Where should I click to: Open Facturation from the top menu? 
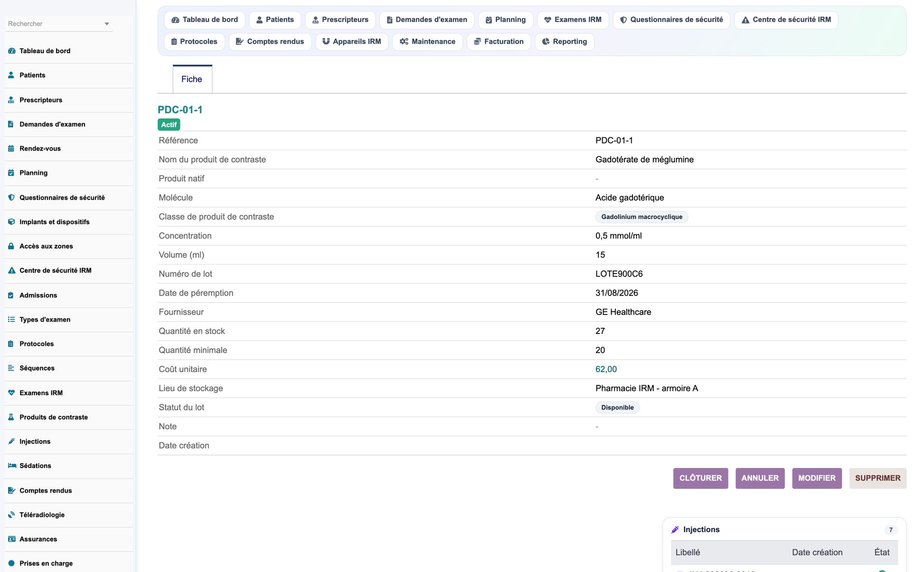499,41
